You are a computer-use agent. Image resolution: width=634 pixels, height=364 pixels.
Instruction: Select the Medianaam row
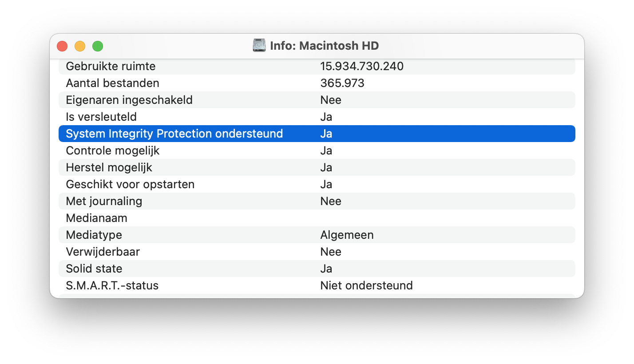coord(317,218)
